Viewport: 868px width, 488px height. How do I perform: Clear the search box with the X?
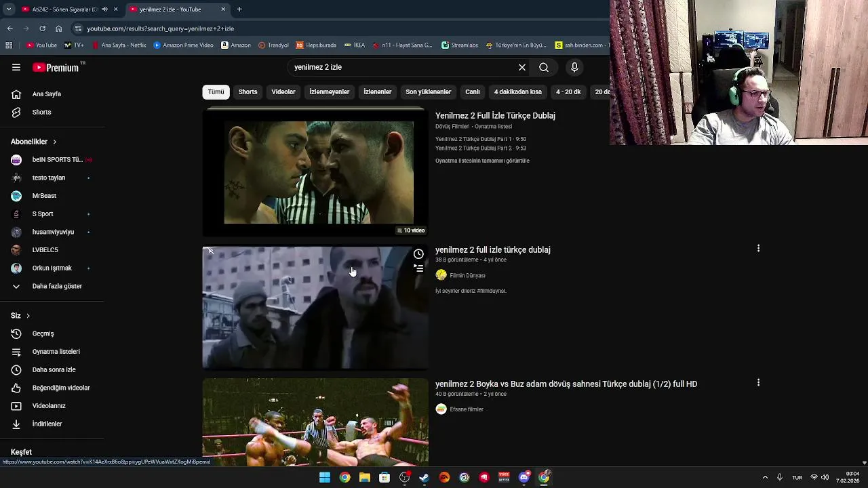click(x=522, y=67)
